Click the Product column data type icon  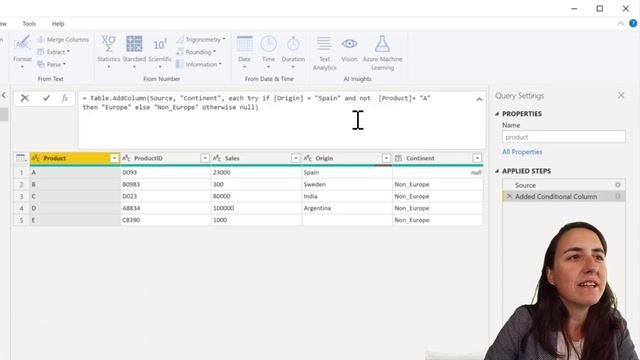click(36, 158)
